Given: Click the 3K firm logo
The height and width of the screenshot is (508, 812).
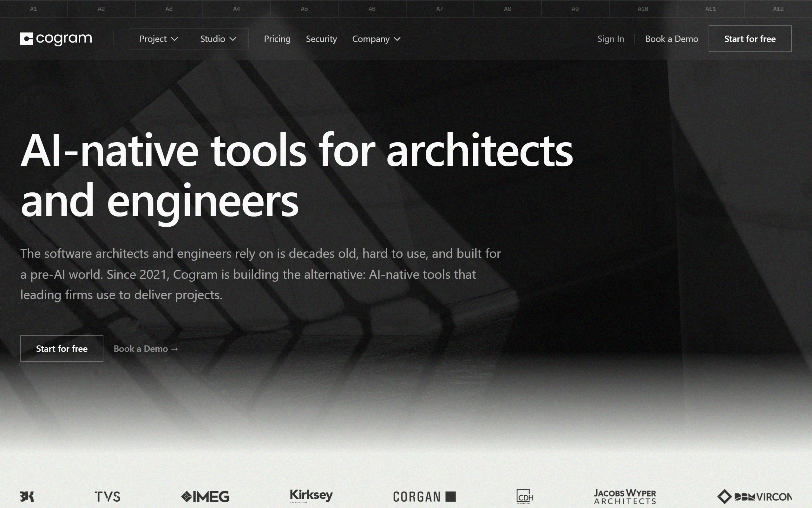Looking at the screenshot, I should [27, 496].
